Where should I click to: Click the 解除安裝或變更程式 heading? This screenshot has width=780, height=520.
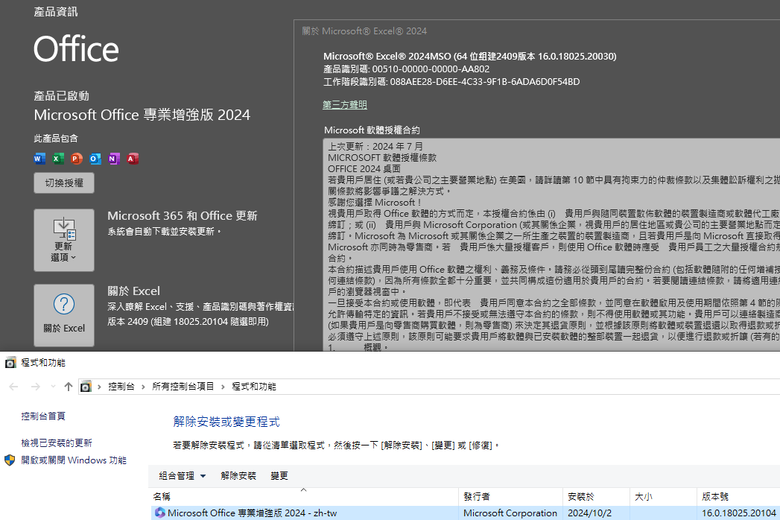click(226, 422)
